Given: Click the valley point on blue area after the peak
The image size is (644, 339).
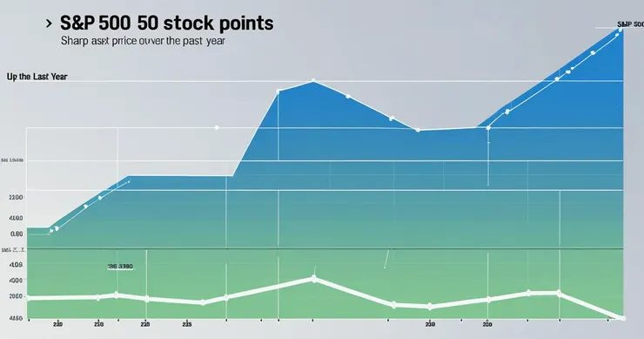Looking at the screenshot, I should point(418,130).
